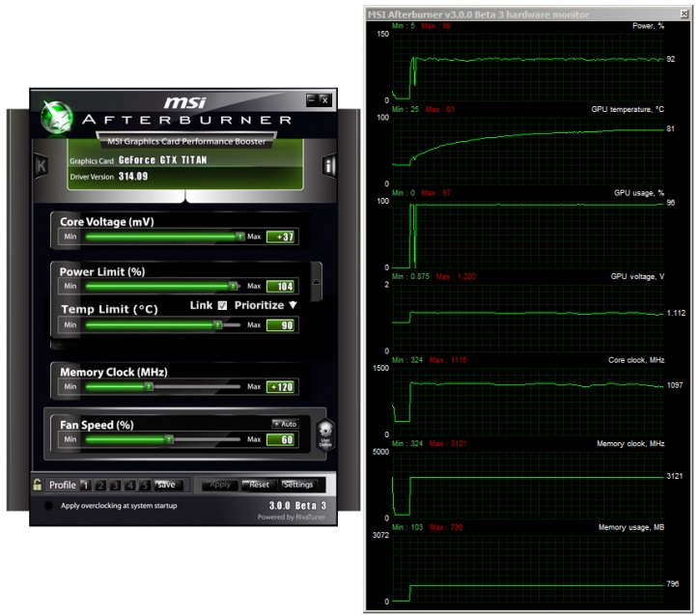Select profile slot 3

click(115, 485)
